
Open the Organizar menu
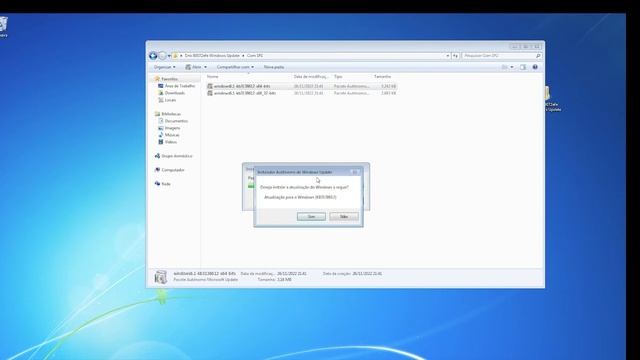point(164,67)
